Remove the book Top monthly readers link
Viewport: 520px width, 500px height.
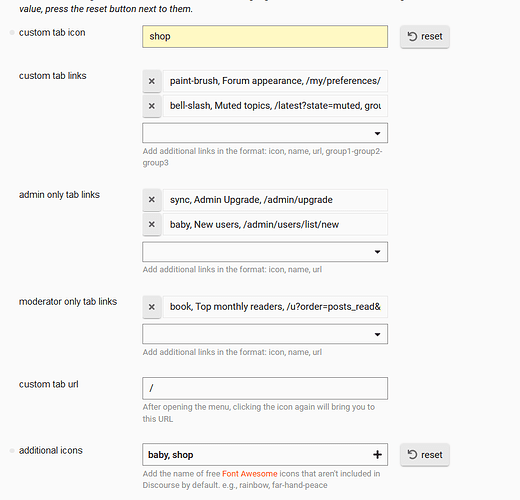click(152, 307)
